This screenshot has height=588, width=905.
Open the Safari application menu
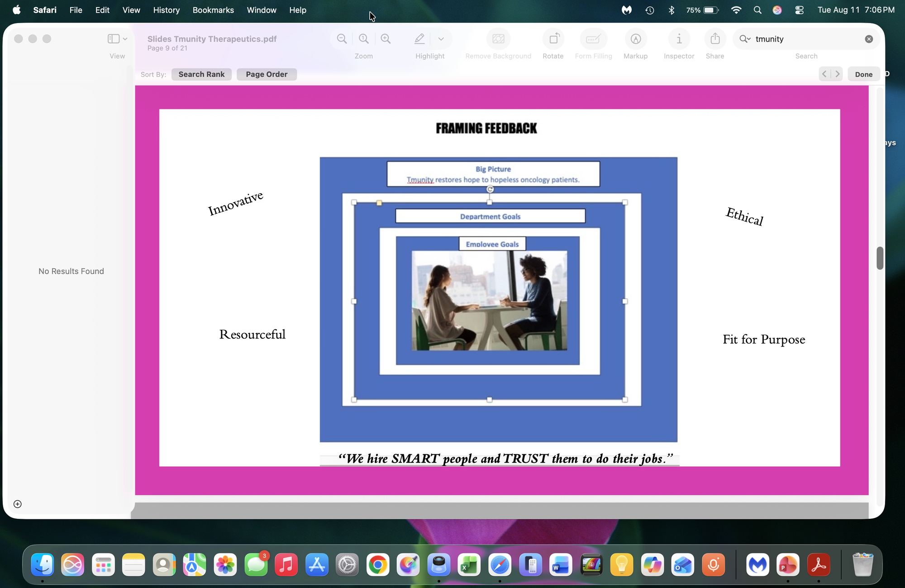click(45, 10)
